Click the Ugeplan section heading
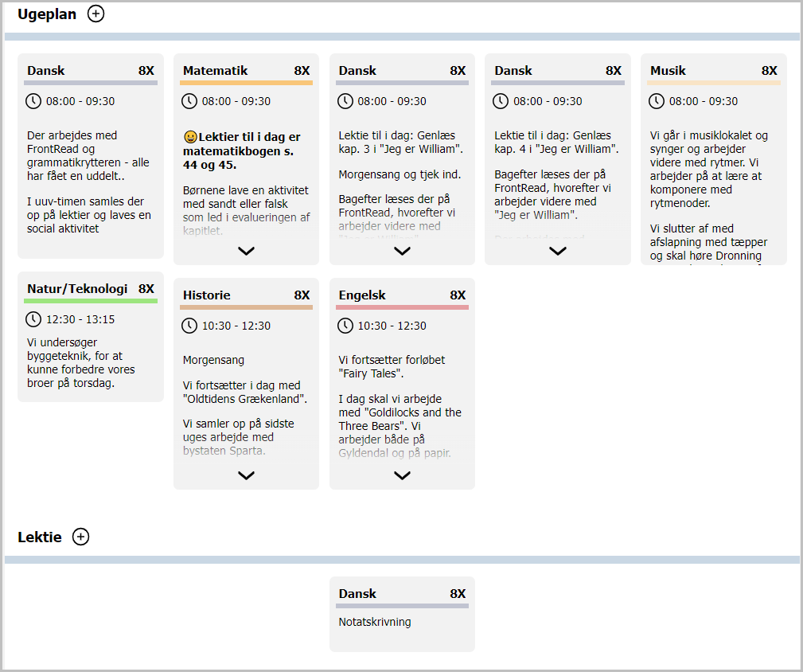The height and width of the screenshot is (672, 803). pos(47,14)
